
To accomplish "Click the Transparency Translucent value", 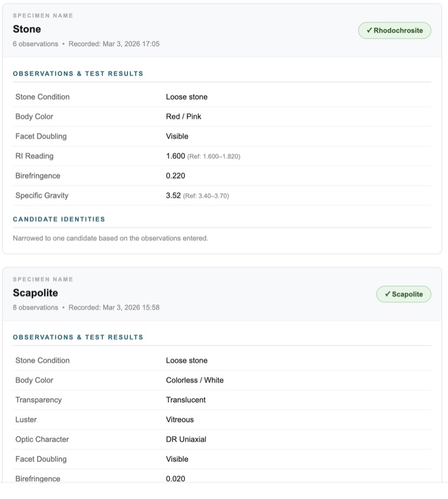I will 186,400.
